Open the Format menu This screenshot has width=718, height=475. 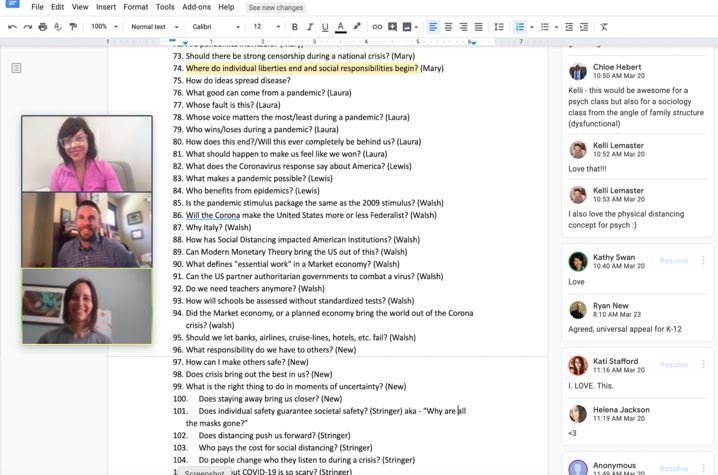[136, 7]
